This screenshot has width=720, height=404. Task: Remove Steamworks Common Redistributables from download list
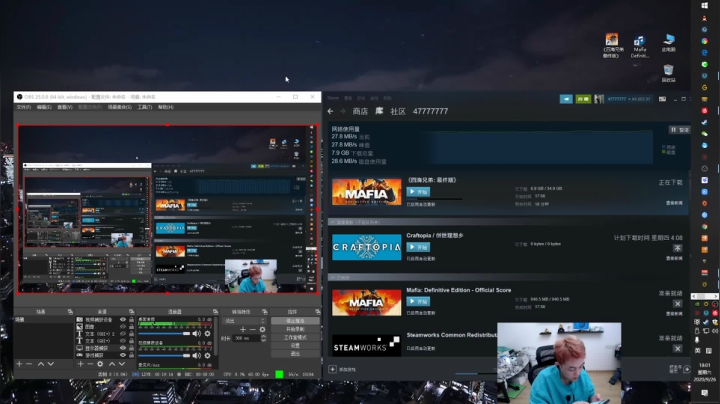click(677, 348)
